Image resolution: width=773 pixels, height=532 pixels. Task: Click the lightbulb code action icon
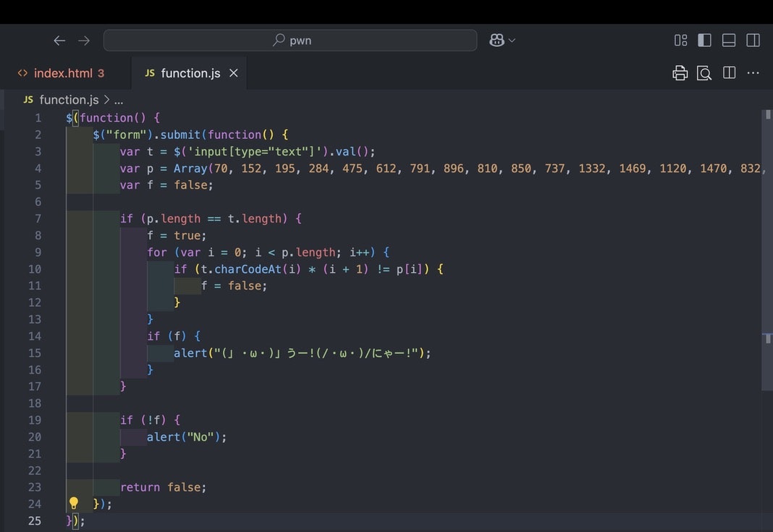click(x=73, y=503)
